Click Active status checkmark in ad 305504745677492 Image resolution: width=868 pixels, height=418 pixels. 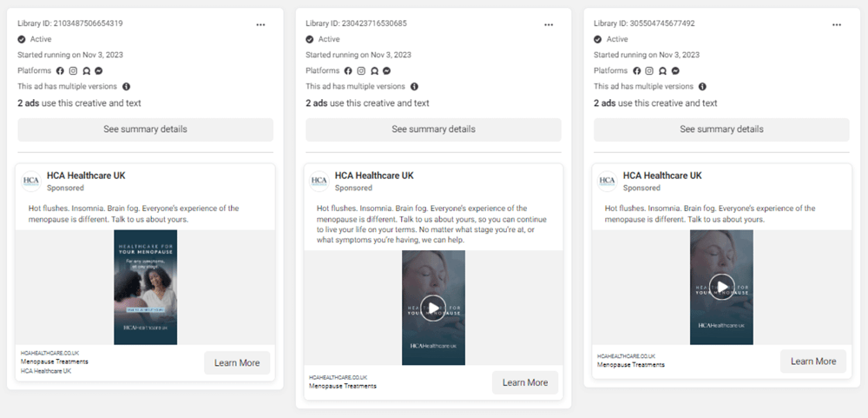point(598,39)
